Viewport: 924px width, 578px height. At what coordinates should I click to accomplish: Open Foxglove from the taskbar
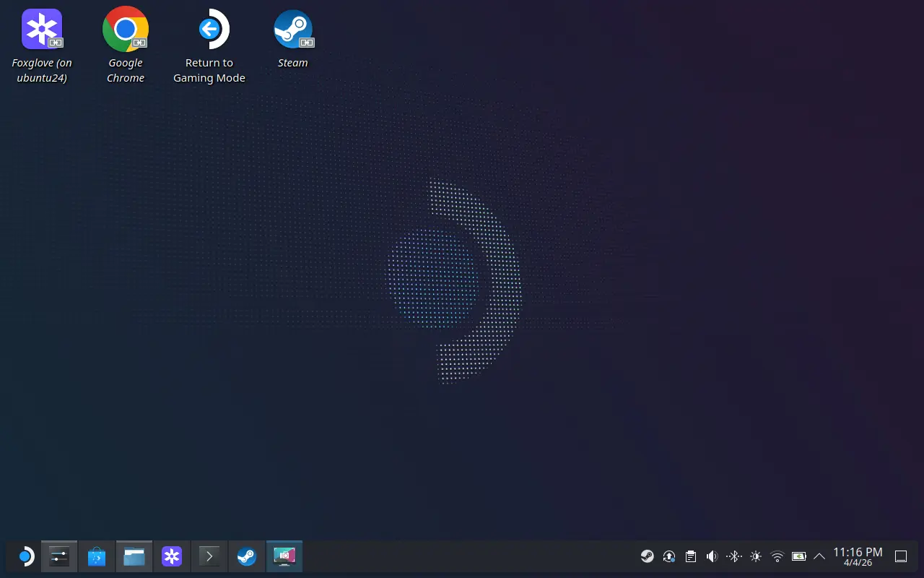point(172,556)
